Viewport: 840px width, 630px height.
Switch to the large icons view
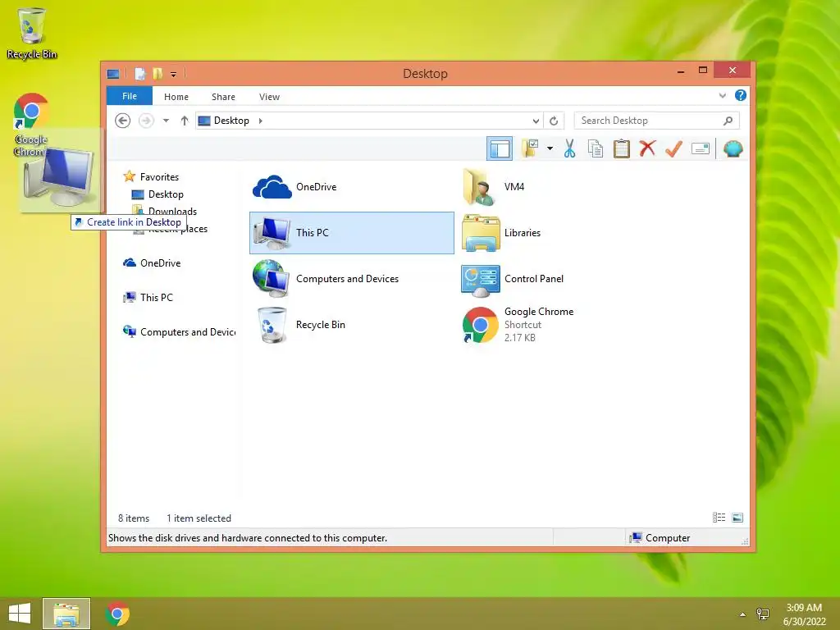(x=737, y=518)
